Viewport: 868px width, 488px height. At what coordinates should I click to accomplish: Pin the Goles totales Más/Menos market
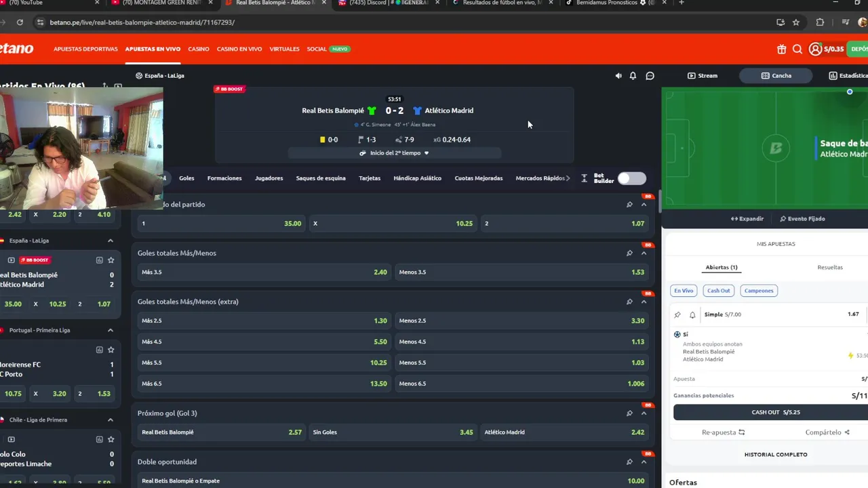point(629,253)
